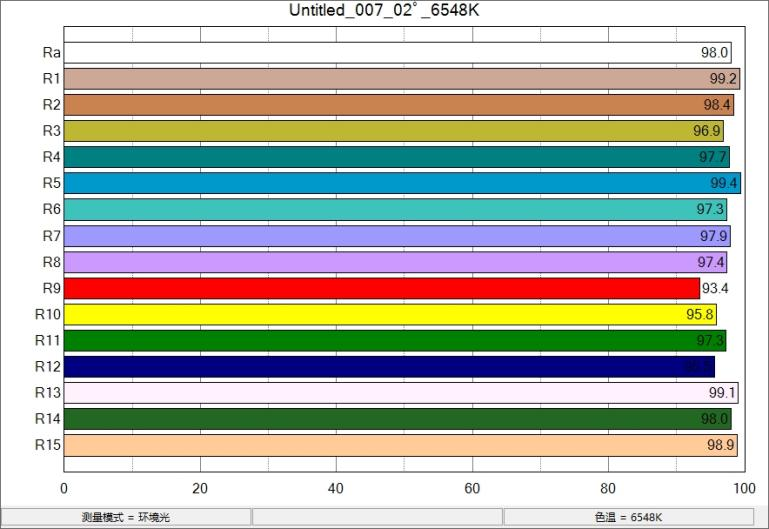This screenshot has height=529, width=769.
Task: Click the yellow R10 bar
Action: [x=389, y=314]
